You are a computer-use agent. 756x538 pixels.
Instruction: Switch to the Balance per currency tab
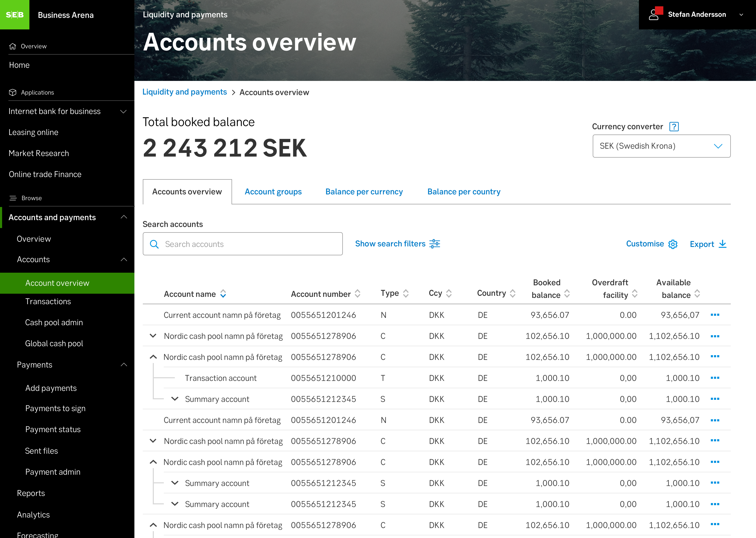364,192
